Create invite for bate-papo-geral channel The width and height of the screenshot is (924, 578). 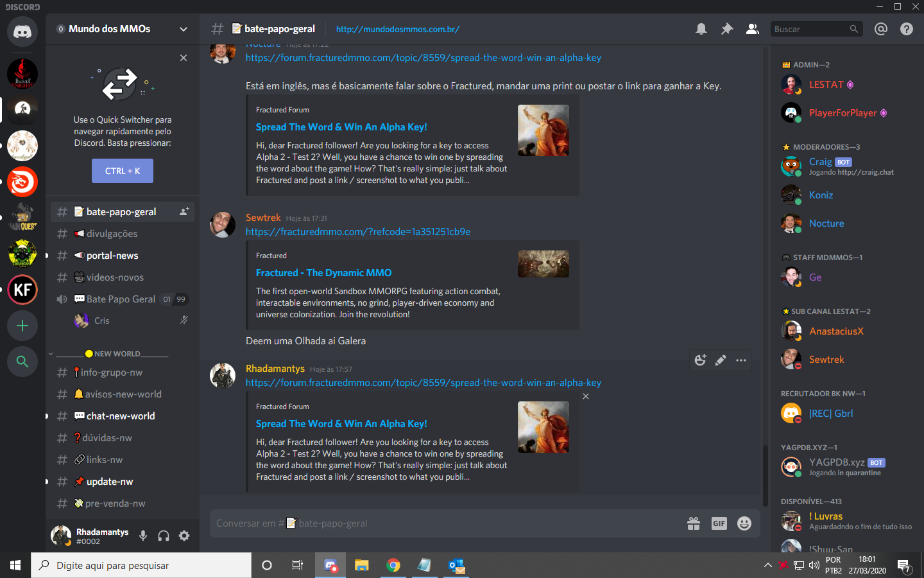click(x=184, y=211)
